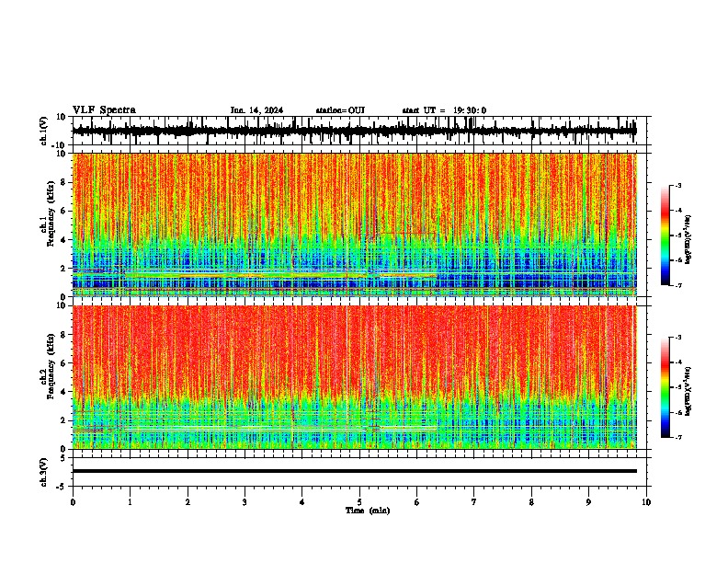Click time axis tick label "8"
The height and width of the screenshot is (563, 728).
pos(531,502)
